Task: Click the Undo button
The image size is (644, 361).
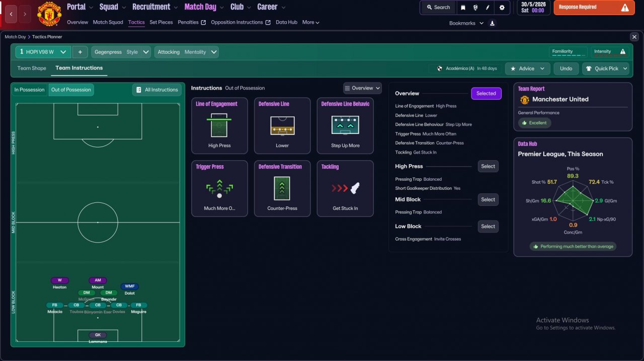Action: point(566,68)
